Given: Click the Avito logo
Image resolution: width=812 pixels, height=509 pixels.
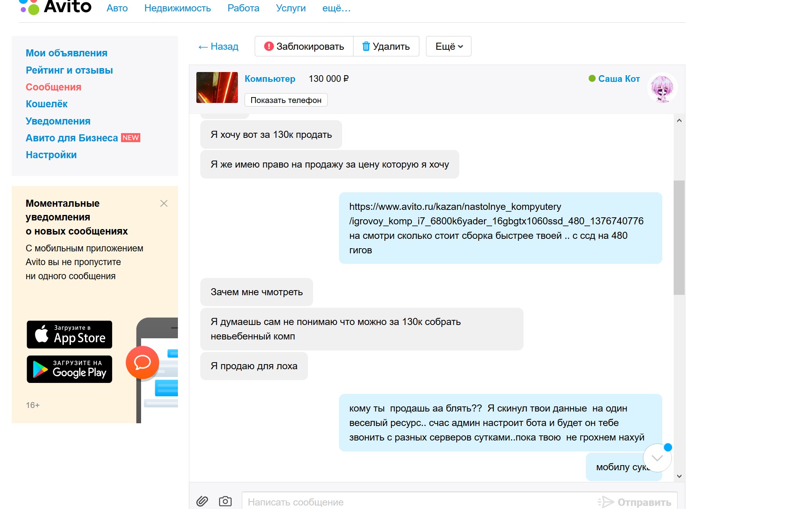Looking at the screenshot, I should pyautogui.click(x=55, y=7).
